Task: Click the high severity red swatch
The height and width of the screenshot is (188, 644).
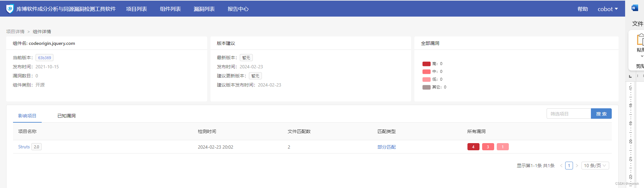Action: [x=426, y=64]
